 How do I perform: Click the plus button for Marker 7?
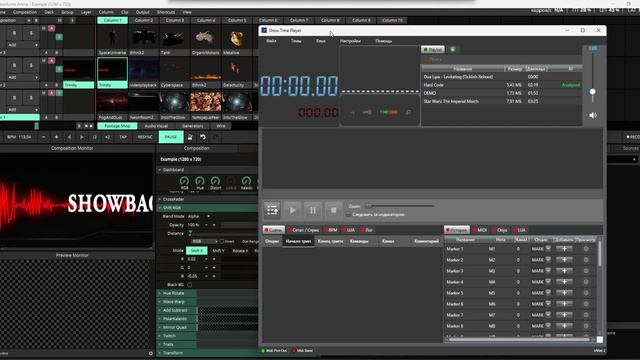[x=564, y=315]
